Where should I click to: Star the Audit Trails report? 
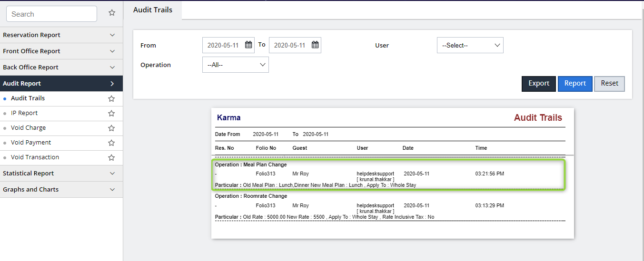(111, 98)
